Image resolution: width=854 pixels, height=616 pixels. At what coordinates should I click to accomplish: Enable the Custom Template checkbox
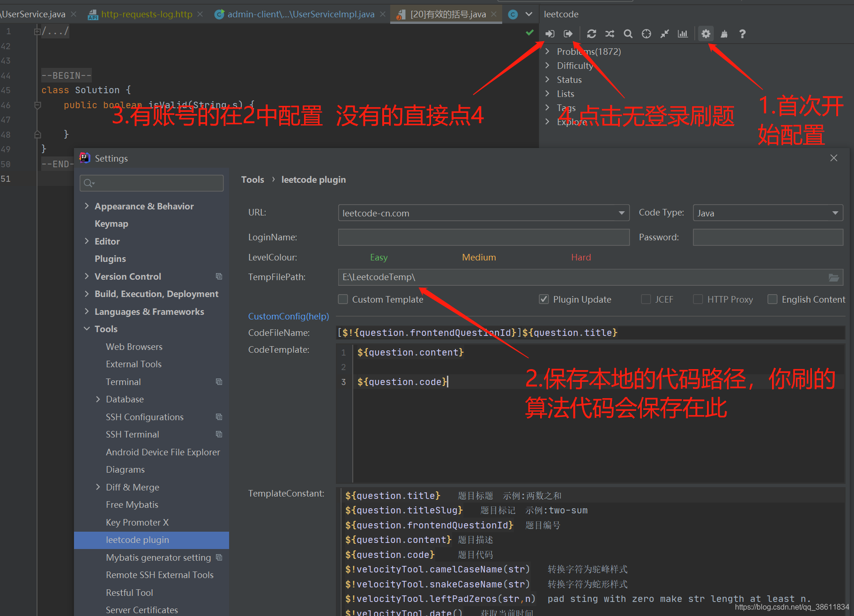point(343,299)
